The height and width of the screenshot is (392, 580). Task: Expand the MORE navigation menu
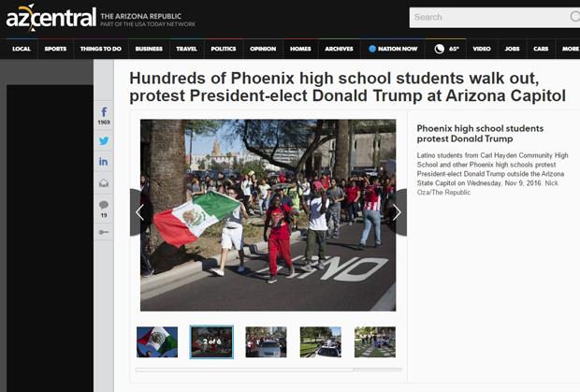[x=570, y=49]
